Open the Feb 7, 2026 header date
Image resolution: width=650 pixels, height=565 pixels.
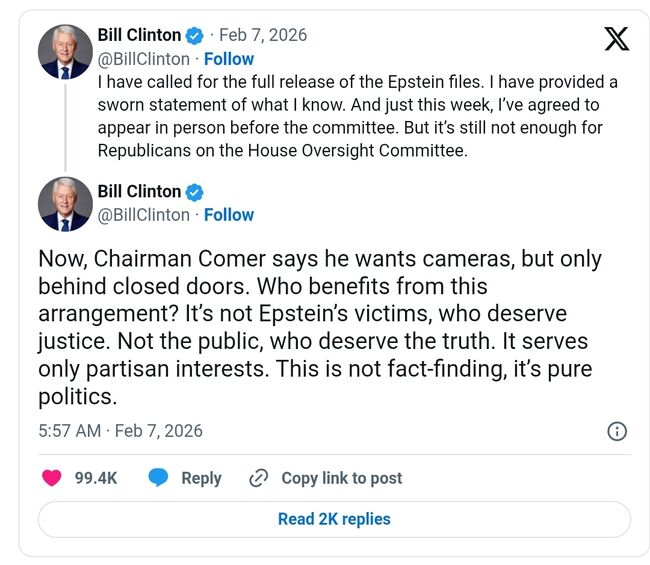click(263, 36)
